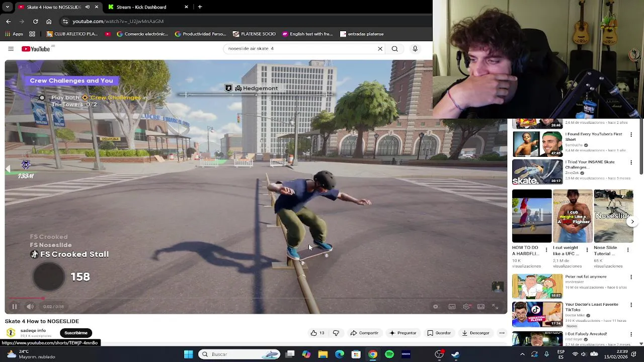The height and width of the screenshot is (362, 644).
Task: Mute the video volume
Action: (30, 306)
